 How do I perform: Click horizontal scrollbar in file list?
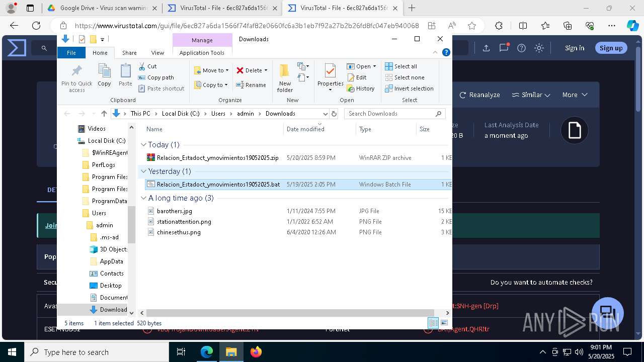290,313
